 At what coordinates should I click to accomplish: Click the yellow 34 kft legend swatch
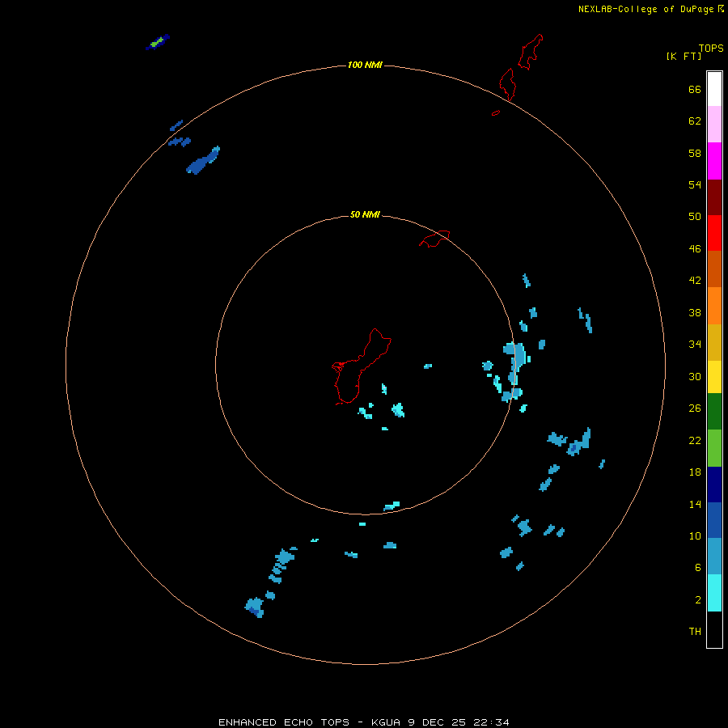[x=714, y=377]
